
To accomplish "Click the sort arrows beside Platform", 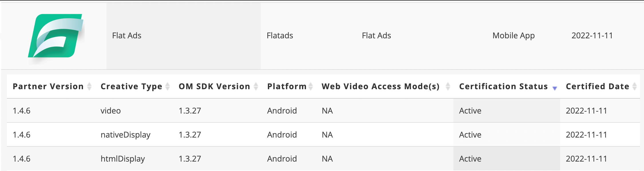I will (311, 86).
